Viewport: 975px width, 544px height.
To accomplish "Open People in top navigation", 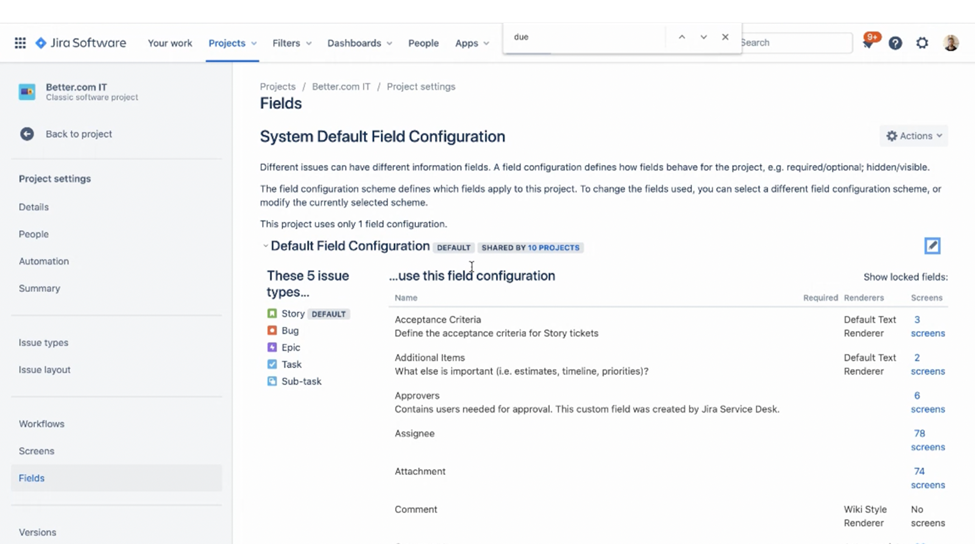I will [423, 43].
